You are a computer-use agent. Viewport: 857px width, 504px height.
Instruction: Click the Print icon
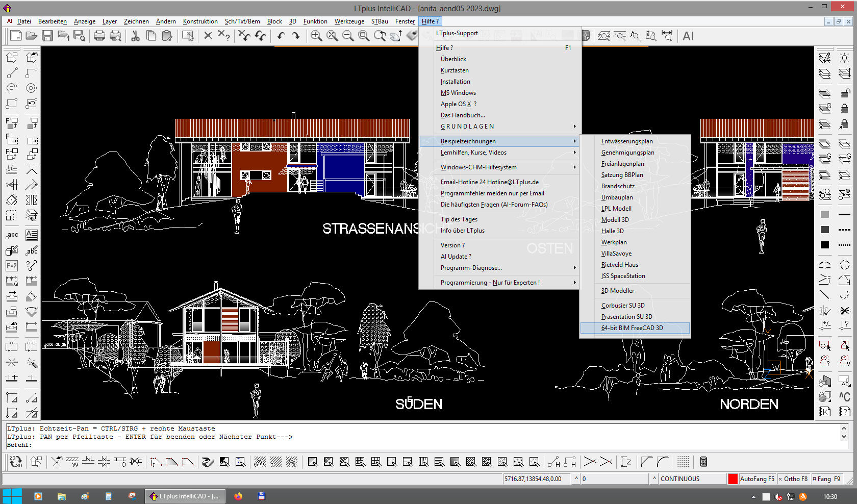(99, 36)
